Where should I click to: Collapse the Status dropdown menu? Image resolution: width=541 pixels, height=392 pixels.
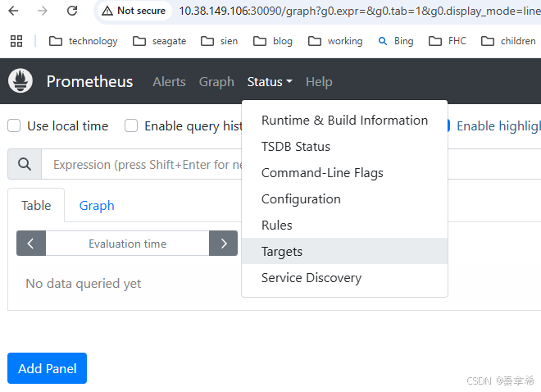click(270, 82)
